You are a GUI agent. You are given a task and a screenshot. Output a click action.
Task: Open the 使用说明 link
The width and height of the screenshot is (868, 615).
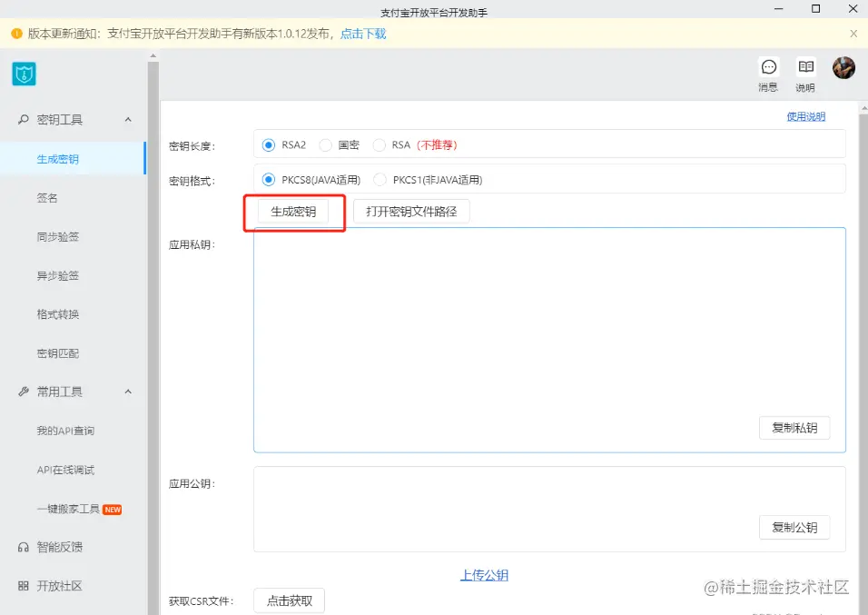pyautogui.click(x=806, y=116)
